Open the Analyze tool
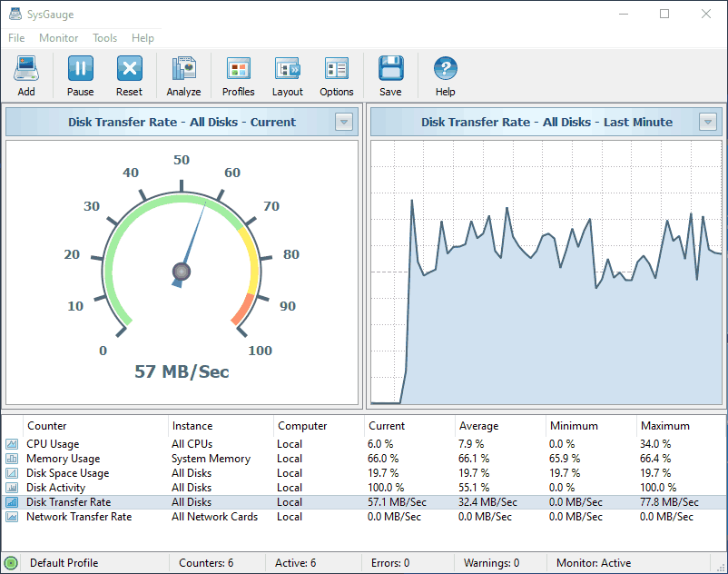Screen dimensions: 728x574 [184, 68]
